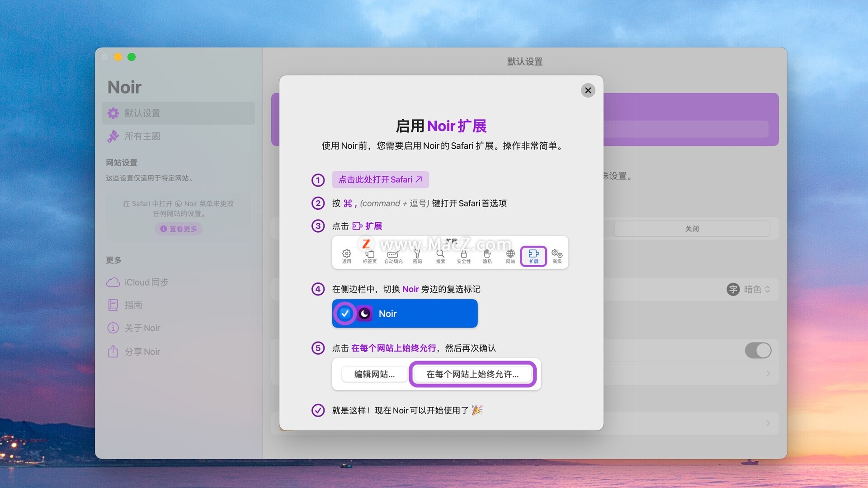
Task: Select 所有主题 in the Noir sidebar
Action: click(179, 136)
